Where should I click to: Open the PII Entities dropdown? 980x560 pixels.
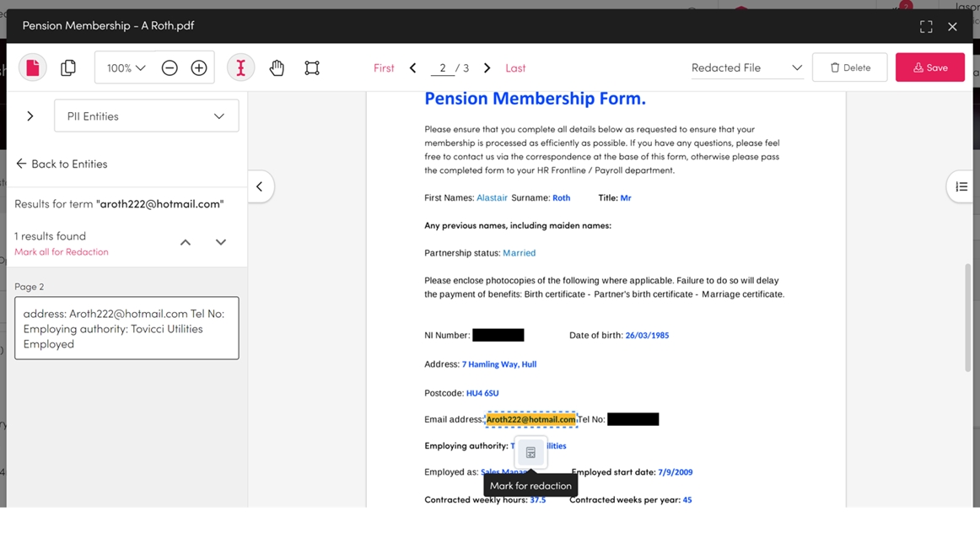point(146,116)
